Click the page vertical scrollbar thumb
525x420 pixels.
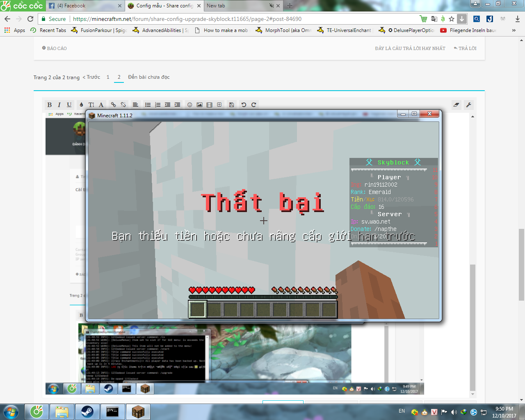coord(521,265)
